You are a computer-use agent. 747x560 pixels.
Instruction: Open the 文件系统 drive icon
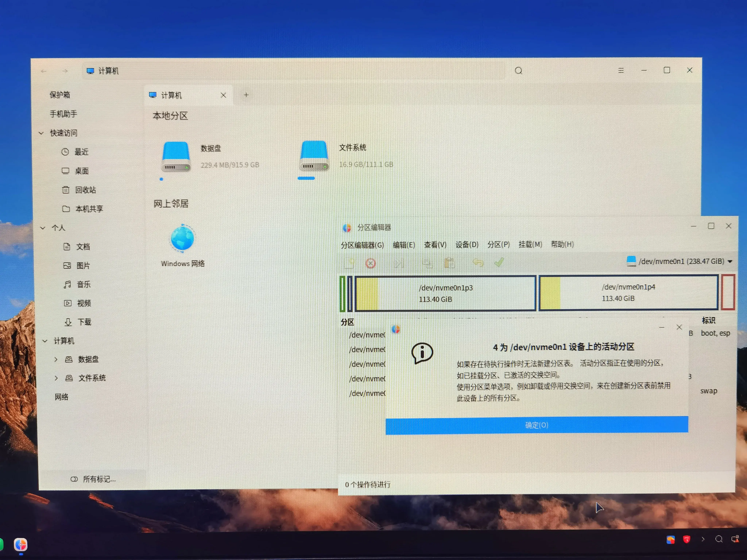314,156
